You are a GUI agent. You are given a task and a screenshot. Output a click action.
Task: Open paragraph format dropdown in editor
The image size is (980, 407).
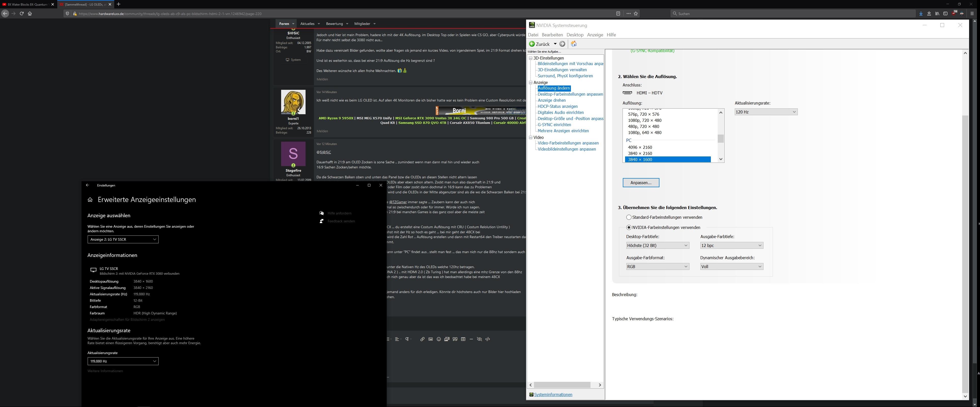click(x=408, y=339)
